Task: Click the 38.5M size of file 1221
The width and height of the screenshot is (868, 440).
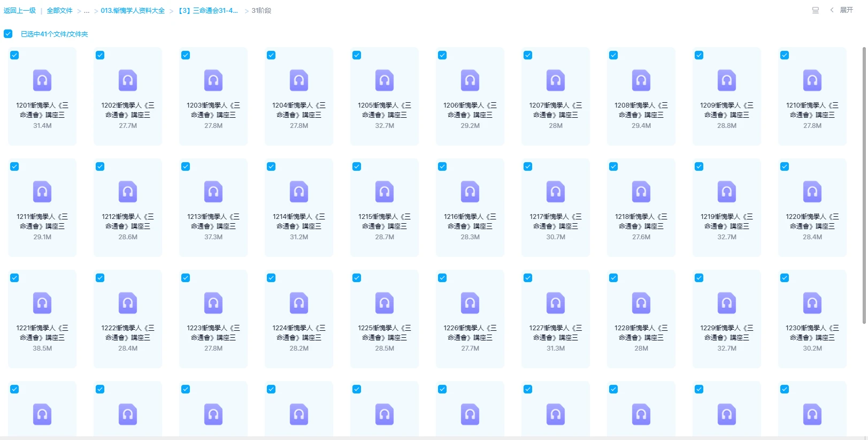Action: (42, 348)
